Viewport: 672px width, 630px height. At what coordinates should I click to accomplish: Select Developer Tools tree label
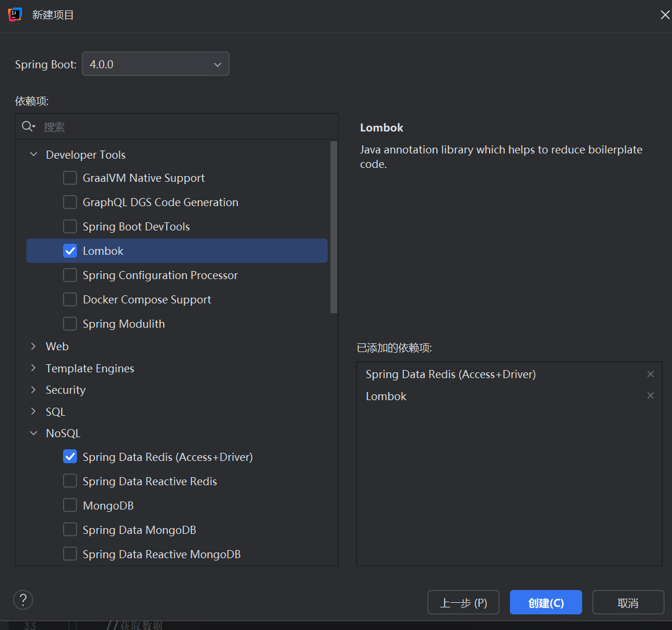tap(86, 155)
